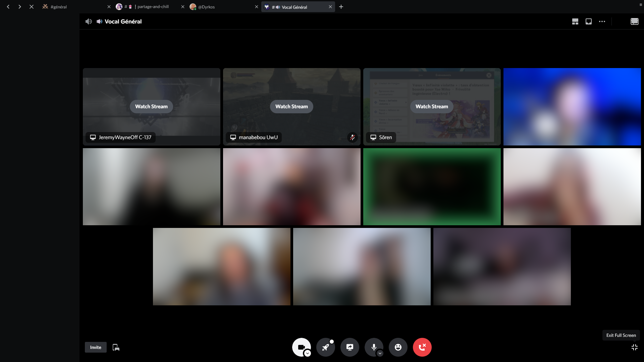Hang up and disconnect from Vocal Général
The height and width of the screenshot is (362, 644).
[x=422, y=347]
